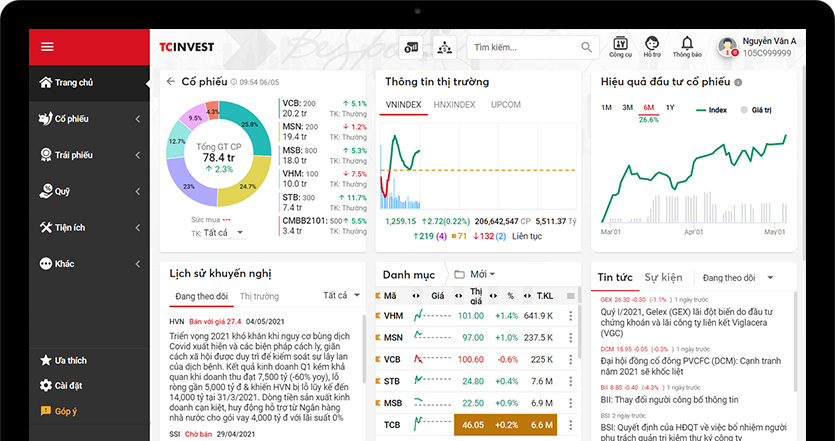
Task: Click the Công cụ tools icon
Action: 620,44
